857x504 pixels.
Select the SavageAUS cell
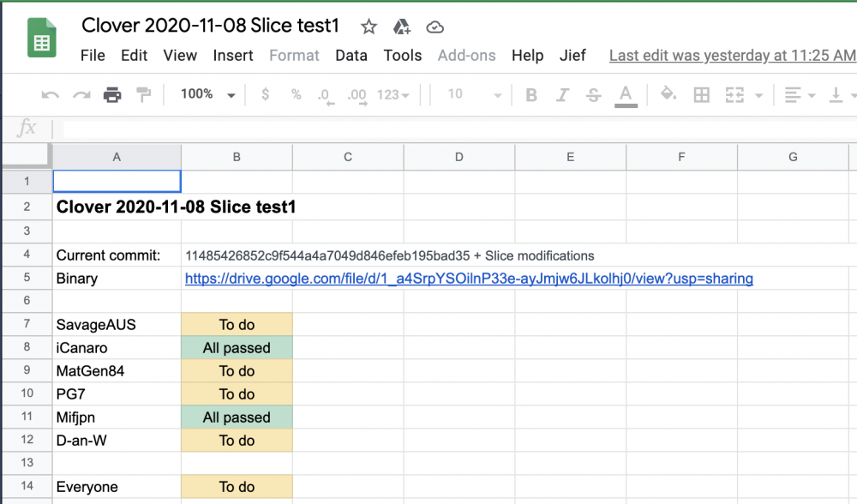pyautogui.click(x=117, y=324)
